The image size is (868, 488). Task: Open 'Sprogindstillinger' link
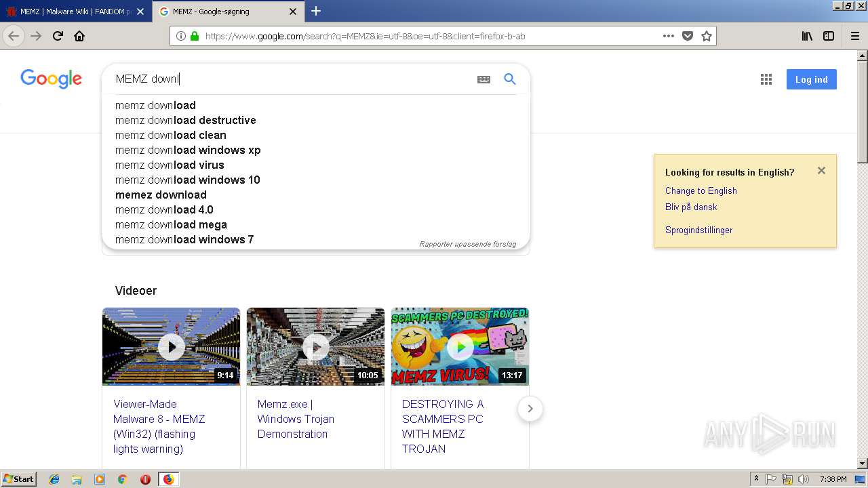pyautogui.click(x=698, y=230)
